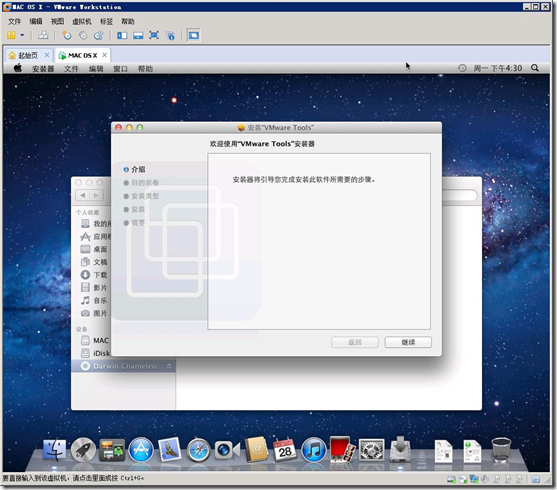Image resolution: width=557 pixels, height=490 pixels.
Task: Select 文稿 in Finder sidebar
Action: pos(94,262)
